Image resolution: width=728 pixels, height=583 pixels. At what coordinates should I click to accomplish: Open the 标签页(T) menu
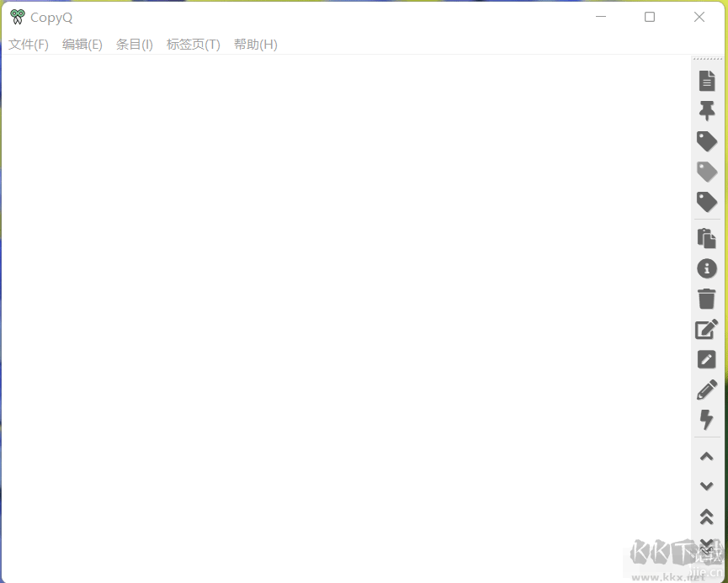193,45
